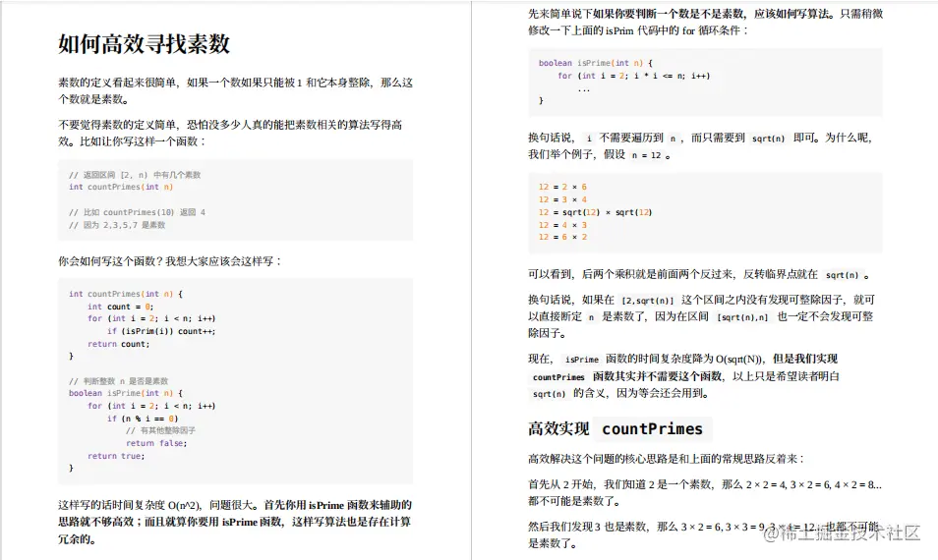The width and height of the screenshot is (938, 560).
Task: Click inline code [sqrt(n),n]
Action: point(742,317)
